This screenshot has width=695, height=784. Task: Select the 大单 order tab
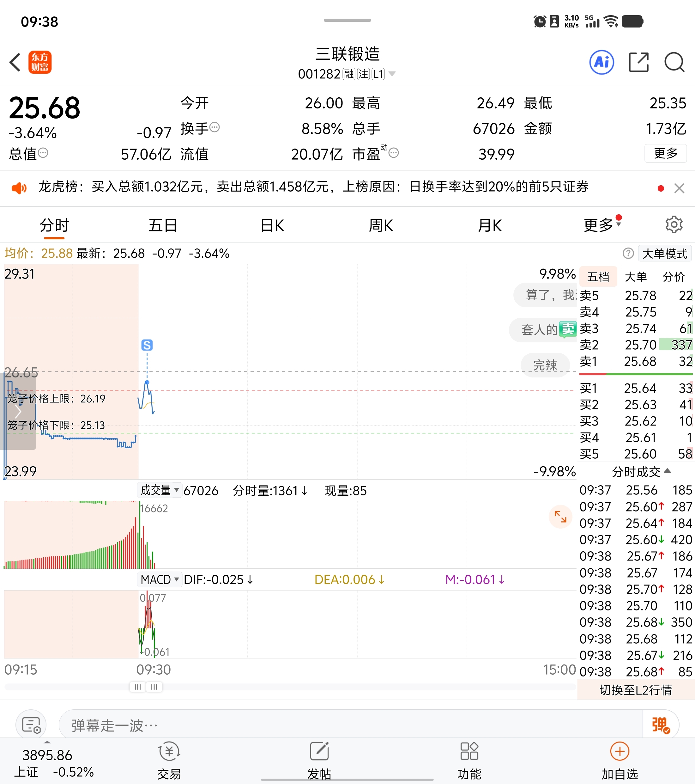[x=636, y=277]
